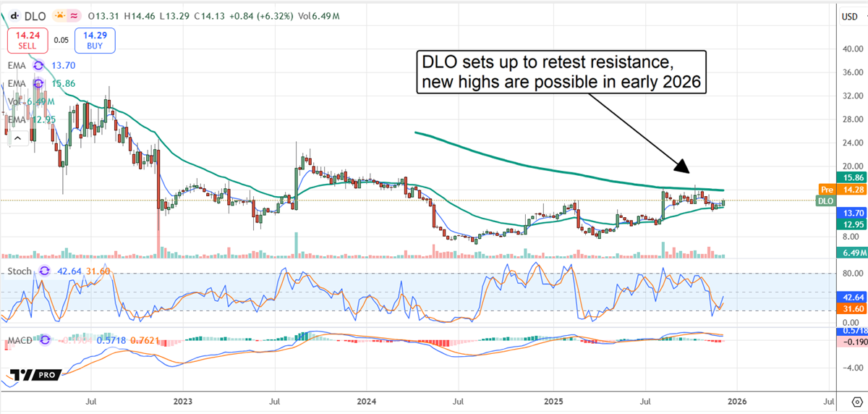Click the Stoch indicator refresh icon
The height and width of the screenshot is (414, 868).
tap(45, 271)
